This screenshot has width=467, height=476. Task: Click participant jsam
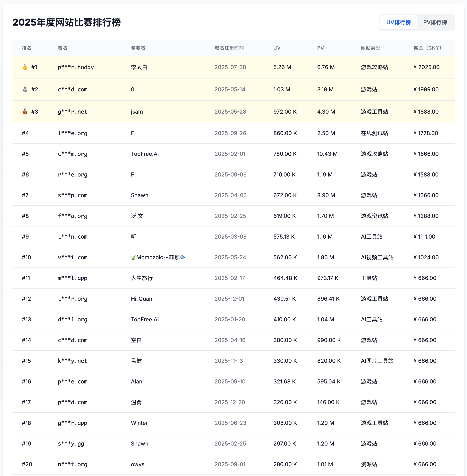137,112
